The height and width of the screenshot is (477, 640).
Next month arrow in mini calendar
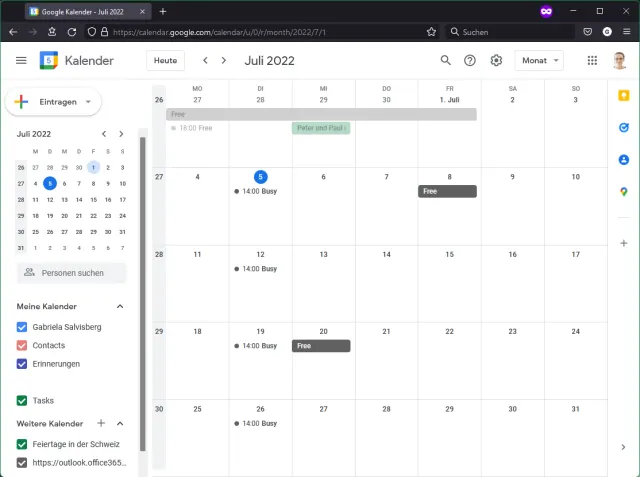pyautogui.click(x=121, y=134)
